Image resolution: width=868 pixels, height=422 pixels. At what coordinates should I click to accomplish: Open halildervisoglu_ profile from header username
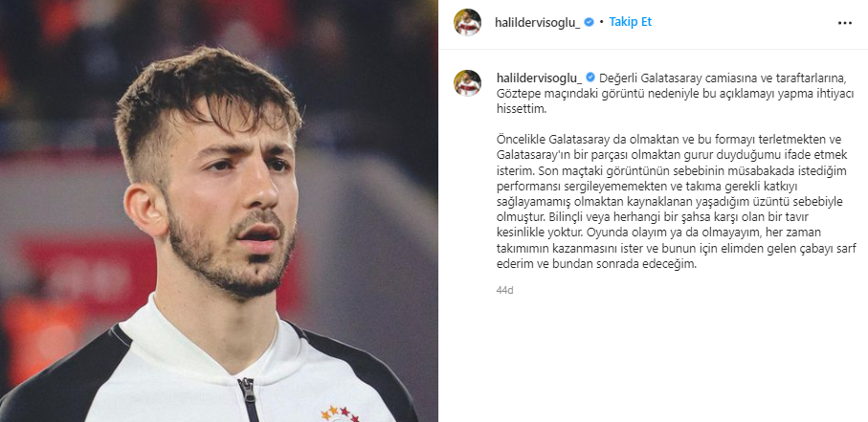pyautogui.click(x=538, y=22)
